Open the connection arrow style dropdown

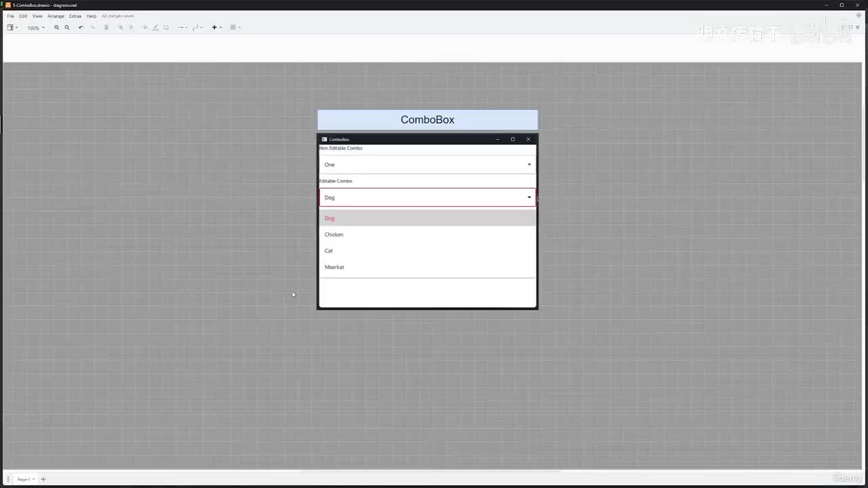182,28
